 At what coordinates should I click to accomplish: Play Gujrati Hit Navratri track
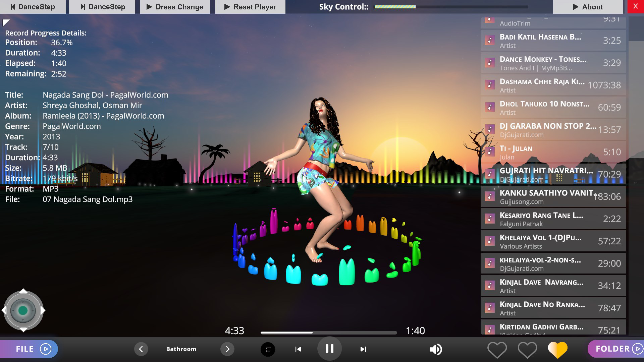pyautogui.click(x=553, y=174)
